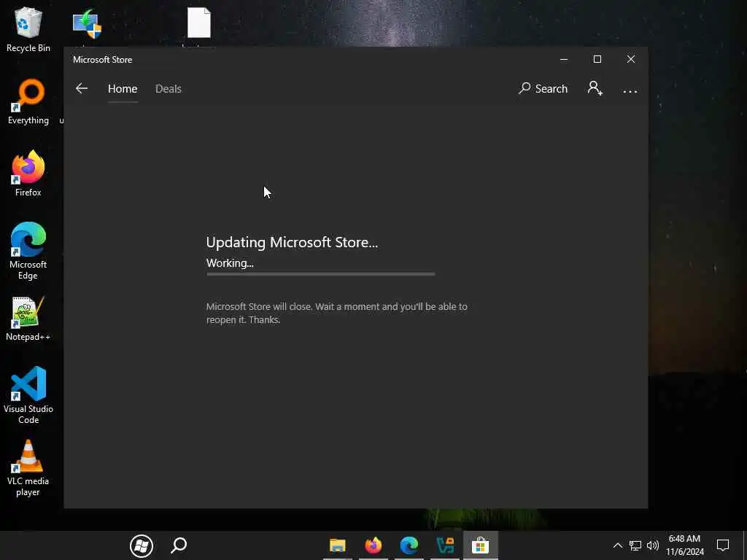Screen dimensions: 747x560
Task: Select the Everything desktop shortcut
Action: [28, 102]
